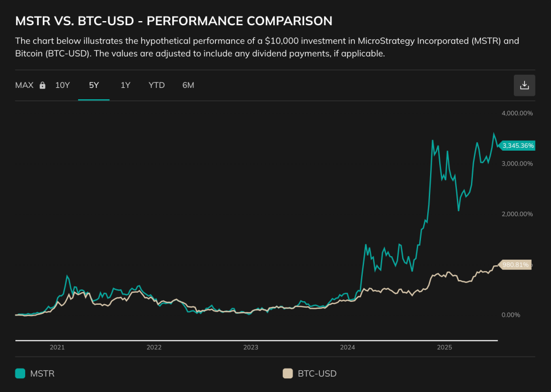Click the MSTR legend label

coord(42,373)
